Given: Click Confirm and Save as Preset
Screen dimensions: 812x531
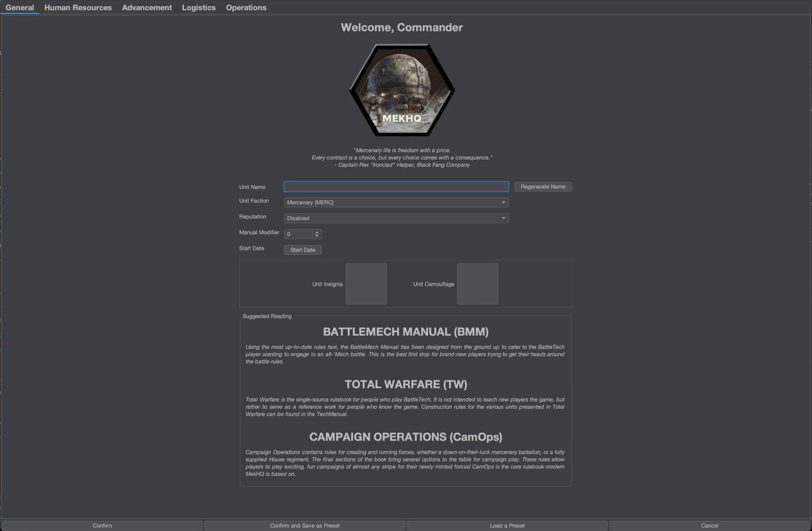Looking at the screenshot, I should (x=305, y=525).
